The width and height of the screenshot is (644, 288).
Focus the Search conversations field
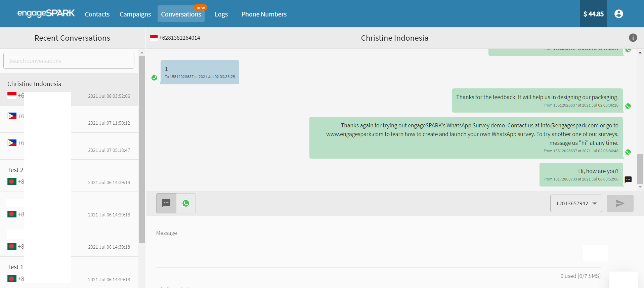pyautogui.click(x=69, y=61)
